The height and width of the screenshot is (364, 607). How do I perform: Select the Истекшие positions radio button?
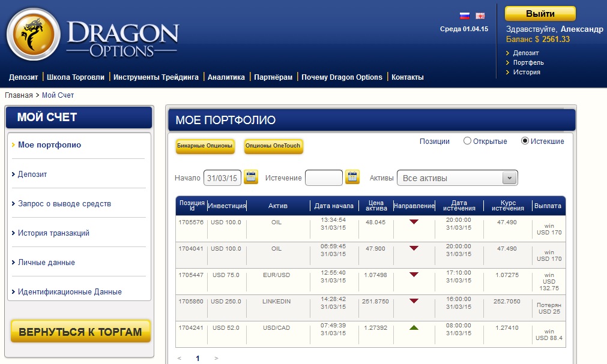[x=525, y=142]
